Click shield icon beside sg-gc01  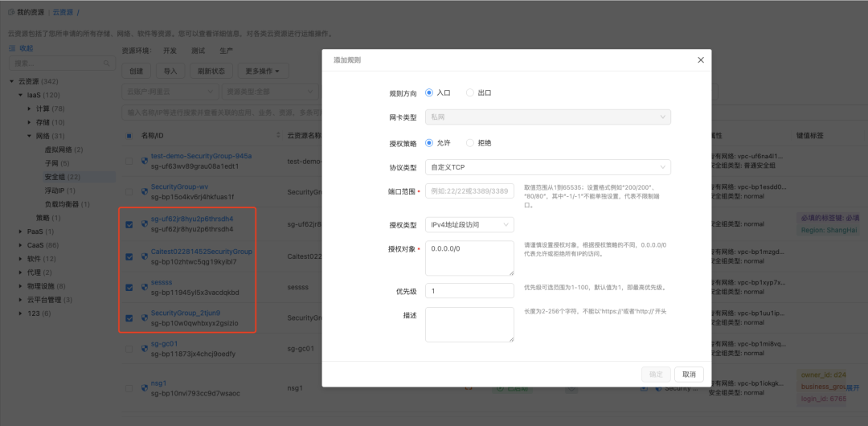145,349
